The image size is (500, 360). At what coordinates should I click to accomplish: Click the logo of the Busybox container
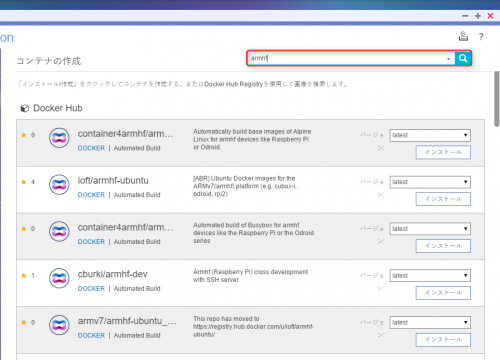coord(59,231)
